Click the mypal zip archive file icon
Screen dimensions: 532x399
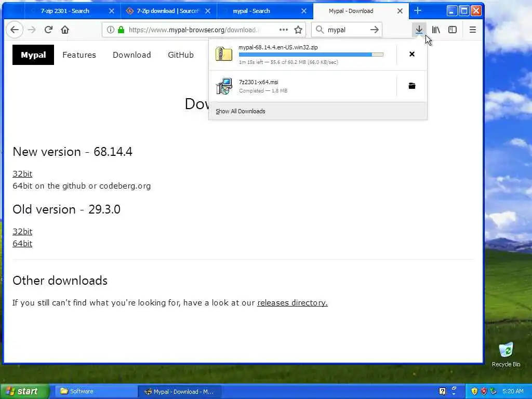pyautogui.click(x=224, y=54)
